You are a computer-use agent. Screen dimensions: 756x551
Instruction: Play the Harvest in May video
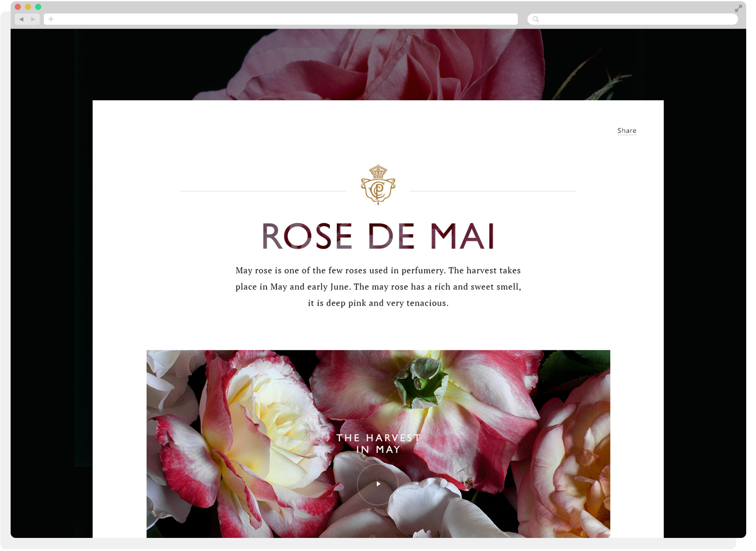point(378,484)
